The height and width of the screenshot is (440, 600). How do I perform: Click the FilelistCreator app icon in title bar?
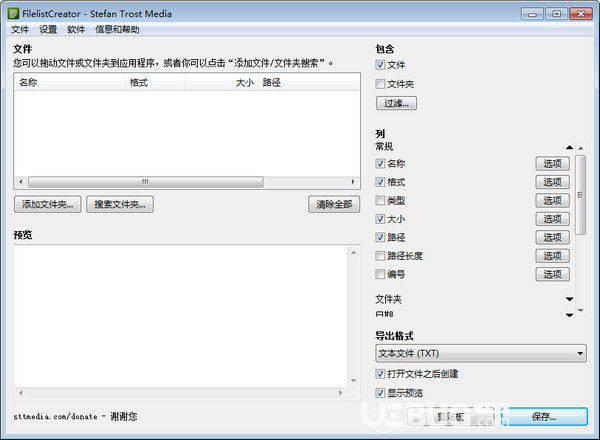pyautogui.click(x=13, y=14)
